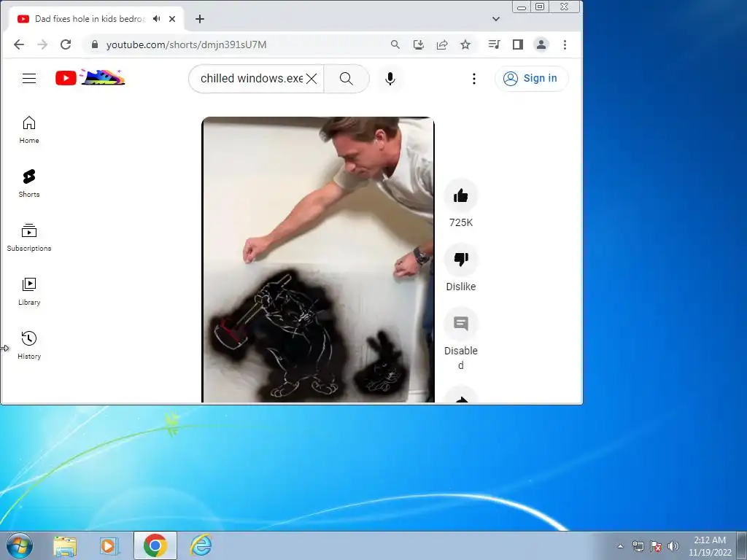Click the install app icon in address bar
The image size is (747, 560).
(418, 44)
